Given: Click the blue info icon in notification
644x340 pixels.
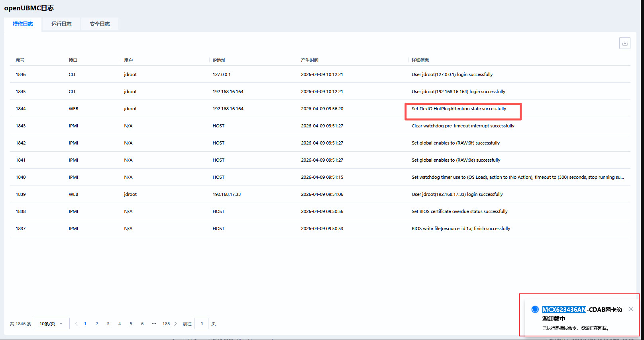Looking at the screenshot, I should (x=535, y=309).
